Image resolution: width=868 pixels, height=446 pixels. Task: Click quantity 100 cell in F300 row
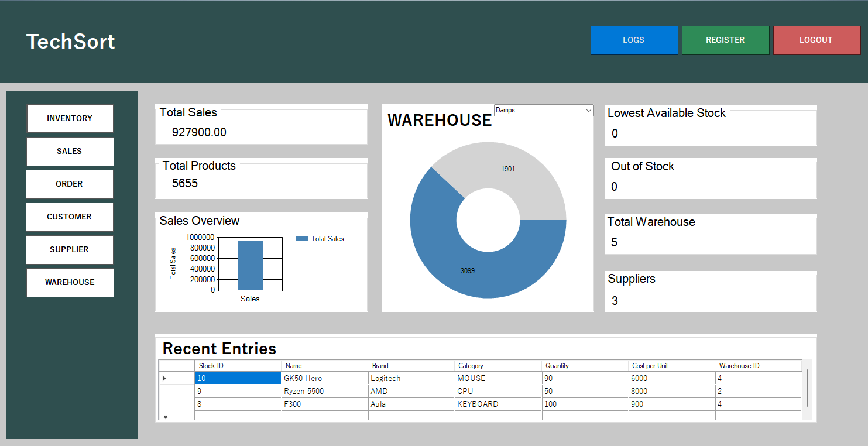[x=585, y=404]
